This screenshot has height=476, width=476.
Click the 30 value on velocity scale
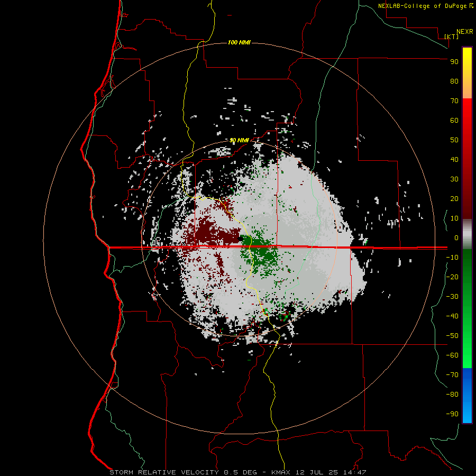(x=454, y=179)
